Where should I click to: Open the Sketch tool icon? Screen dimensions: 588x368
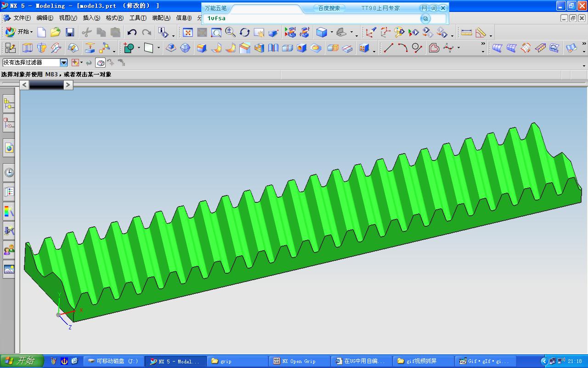[x=10, y=48]
